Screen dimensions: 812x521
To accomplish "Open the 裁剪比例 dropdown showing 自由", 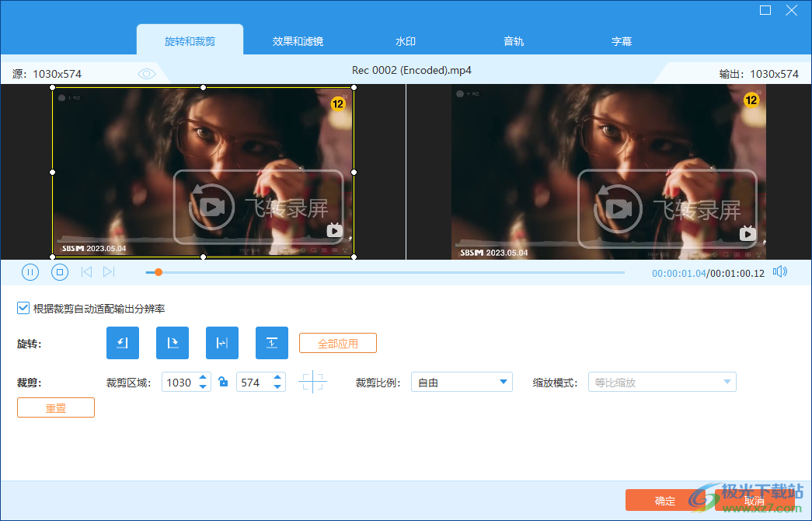I will (462, 382).
